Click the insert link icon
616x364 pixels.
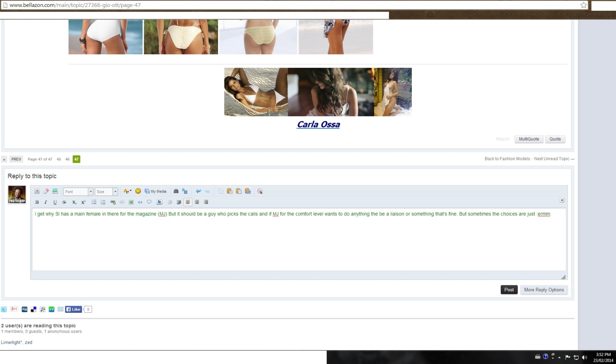[x=112, y=202]
